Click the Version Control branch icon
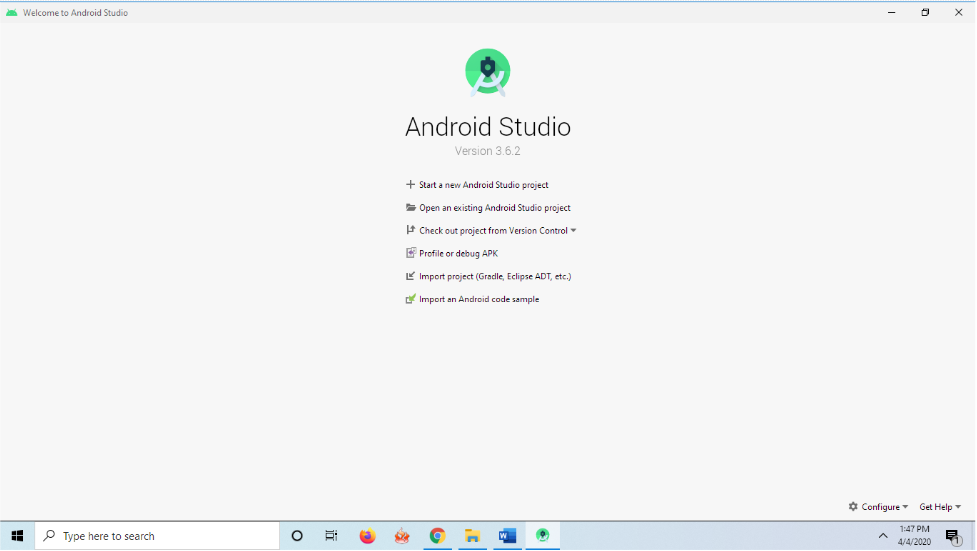 tap(410, 231)
